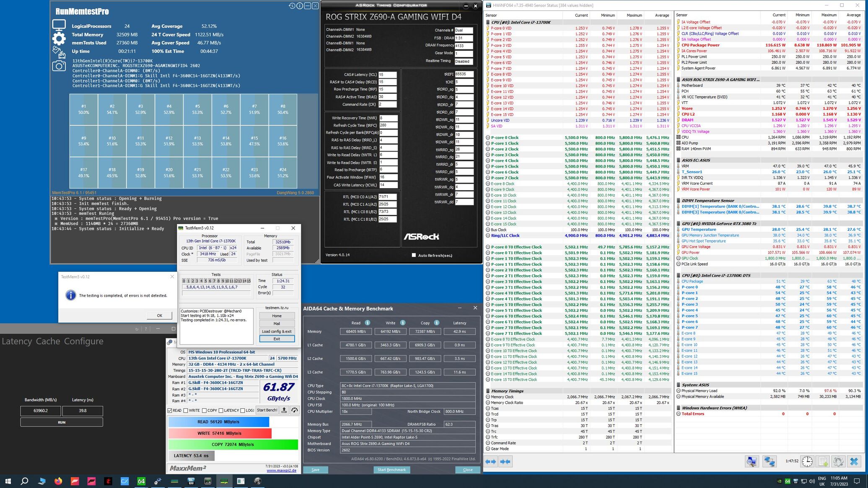Click HWiNFO log file plus icon

pos(823,462)
